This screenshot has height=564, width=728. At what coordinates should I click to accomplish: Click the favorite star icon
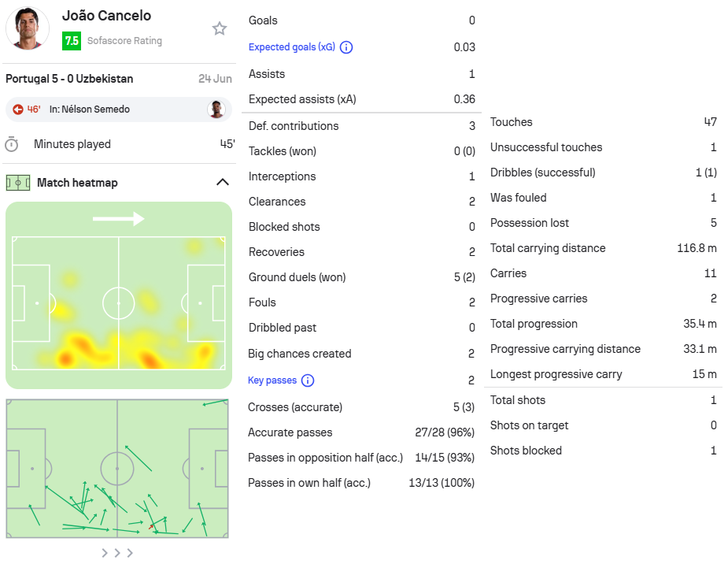click(219, 29)
